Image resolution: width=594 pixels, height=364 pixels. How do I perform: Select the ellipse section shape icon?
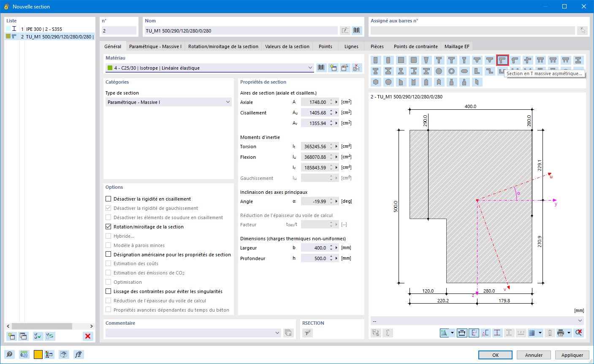coord(464,71)
